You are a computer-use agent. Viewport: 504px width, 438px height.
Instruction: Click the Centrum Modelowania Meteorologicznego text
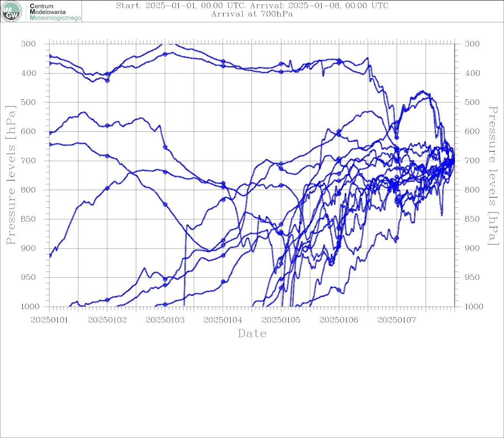point(55,12)
